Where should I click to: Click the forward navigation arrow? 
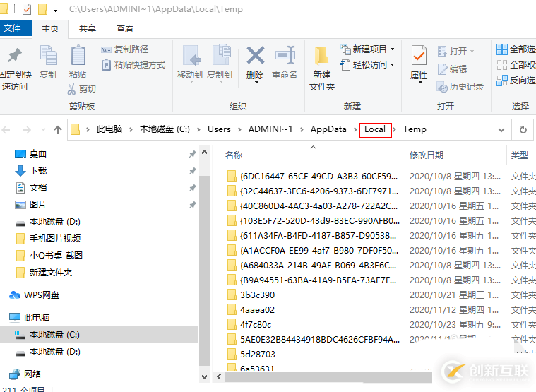pyautogui.click(x=27, y=130)
